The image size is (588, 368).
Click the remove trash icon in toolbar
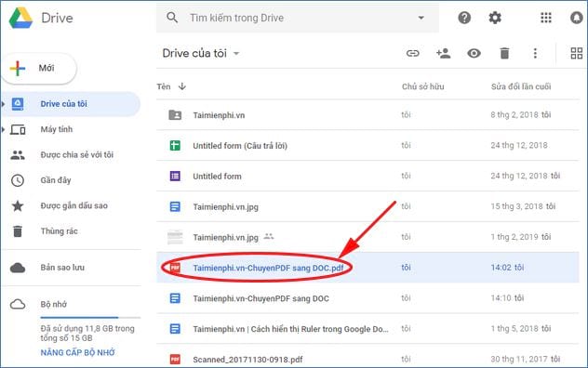505,53
